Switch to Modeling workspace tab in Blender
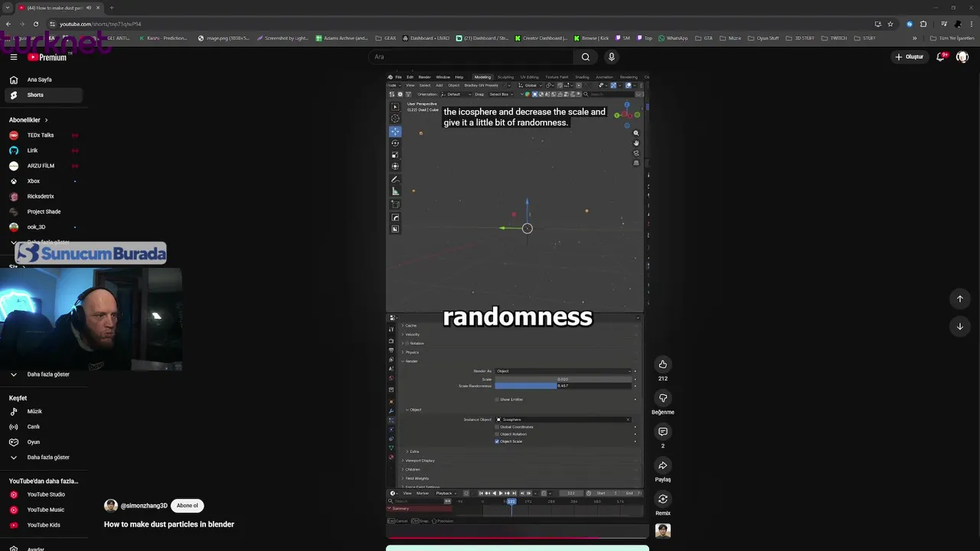This screenshot has width=980, height=551. (x=482, y=77)
